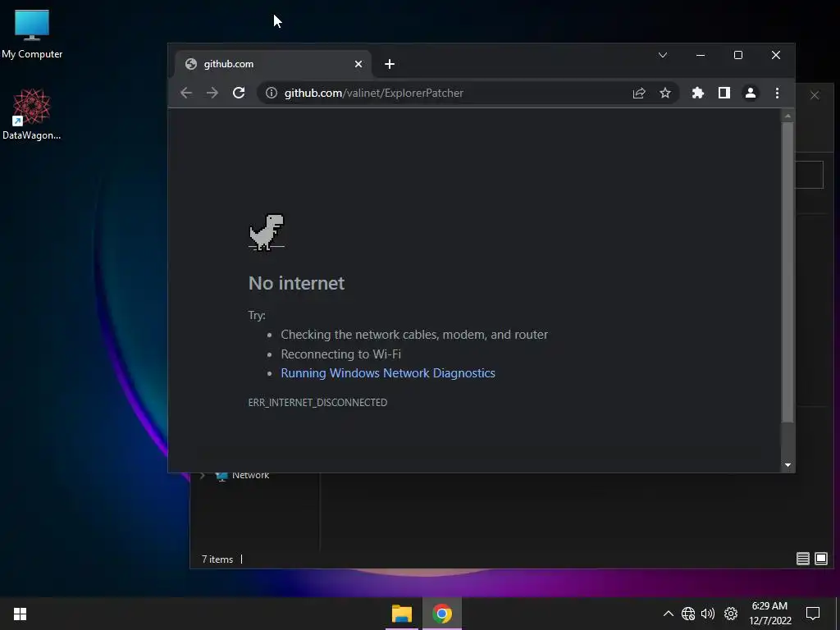Switch File Explorer to large icons view
The height and width of the screenshot is (630, 840).
[820, 559]
